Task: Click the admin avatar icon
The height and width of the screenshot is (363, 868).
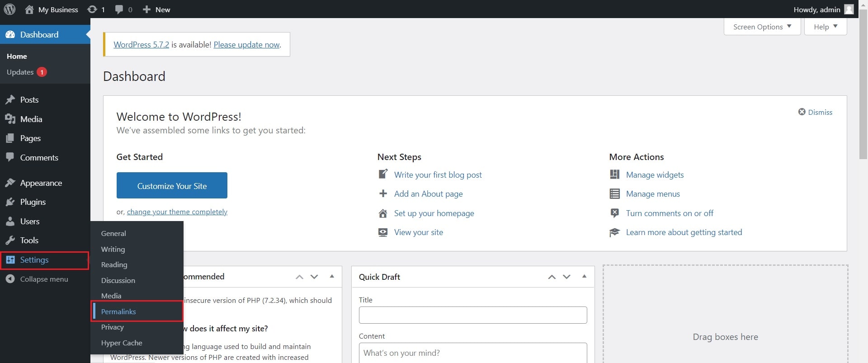Action: (849, 9)
